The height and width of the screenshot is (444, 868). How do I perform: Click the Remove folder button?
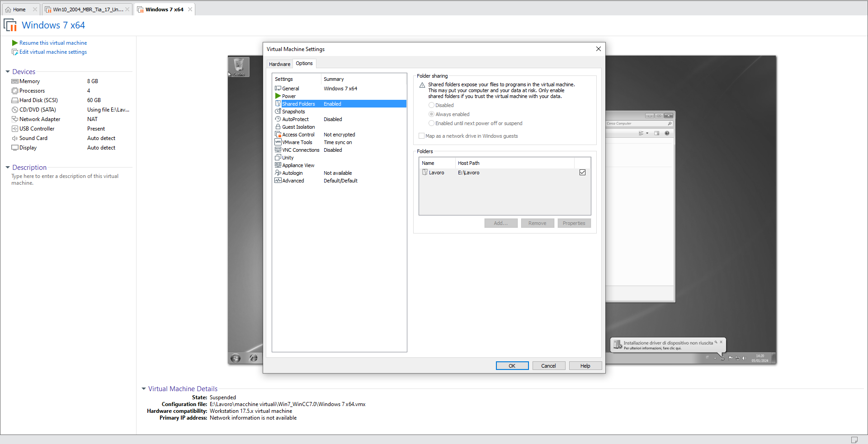click(538, 223)
